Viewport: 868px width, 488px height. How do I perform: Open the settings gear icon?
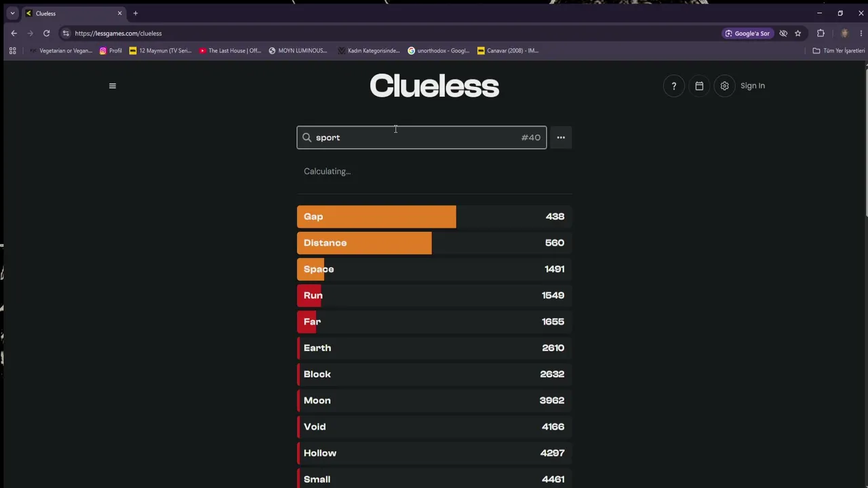724,86
